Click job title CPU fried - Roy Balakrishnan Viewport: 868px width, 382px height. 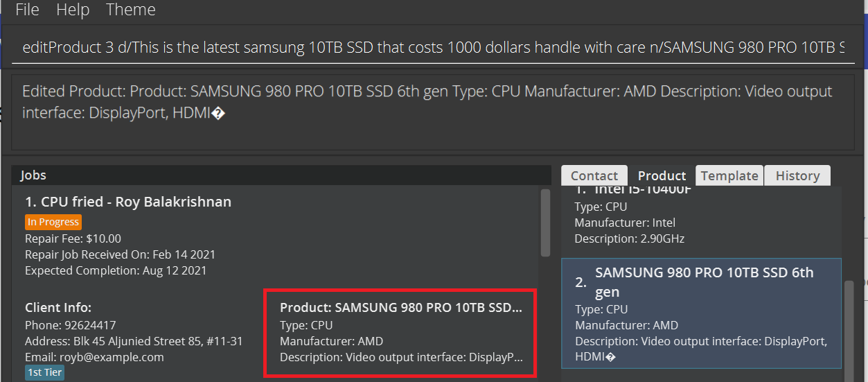pyautogui.click(x=128, y=202)
